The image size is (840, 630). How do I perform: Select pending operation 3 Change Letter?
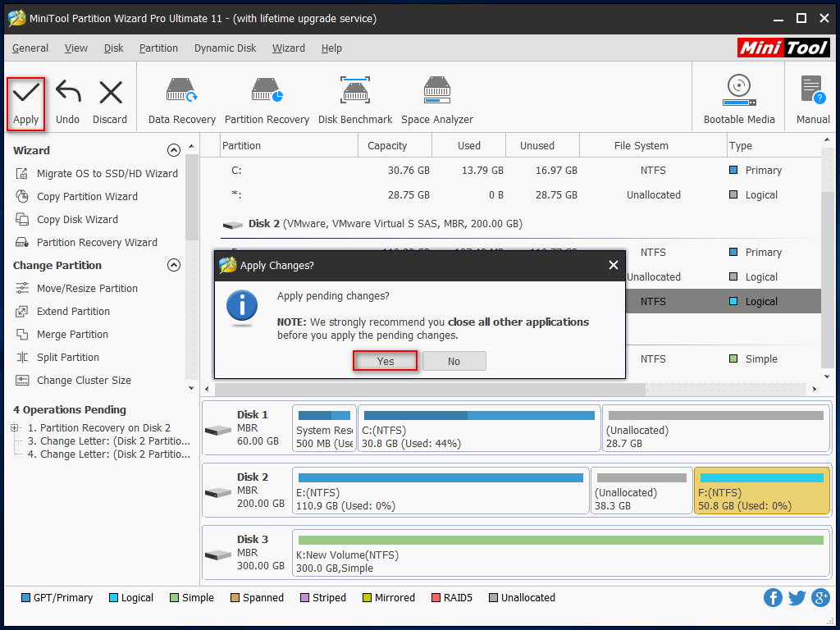109,441
